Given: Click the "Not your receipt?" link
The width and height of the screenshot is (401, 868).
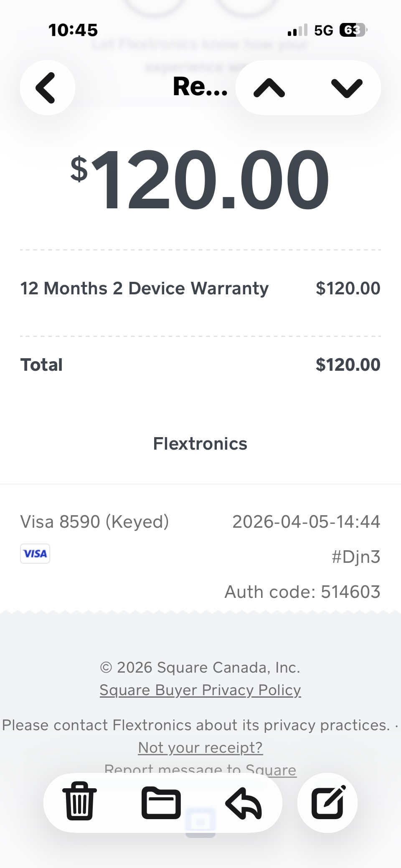Looking at the screenshot, I should coord(200,747).
